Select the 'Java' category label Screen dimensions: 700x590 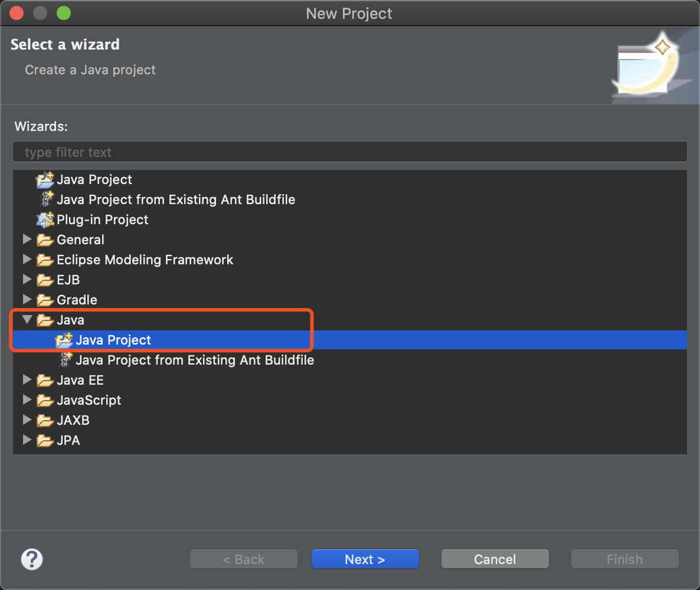[x=71, y=320]
